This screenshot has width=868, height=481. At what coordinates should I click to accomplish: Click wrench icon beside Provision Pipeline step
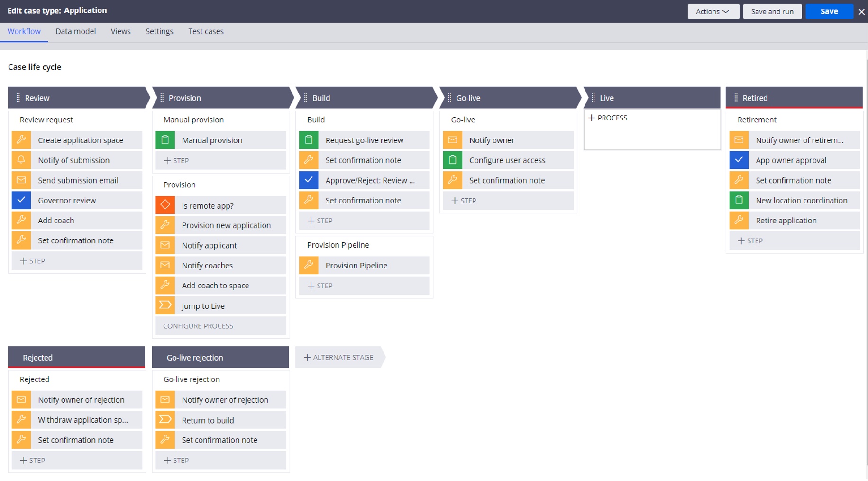[x=309, y=265]
